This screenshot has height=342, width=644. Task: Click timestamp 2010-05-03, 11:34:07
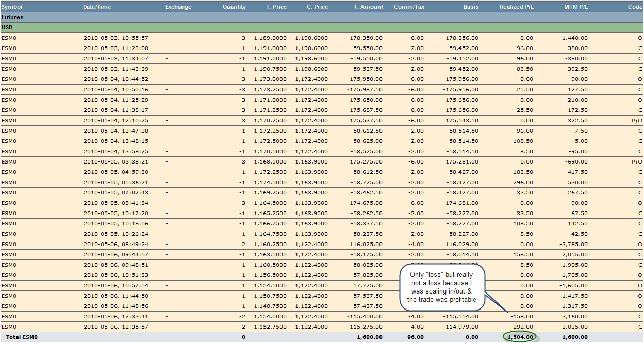[x=116, y=58]
